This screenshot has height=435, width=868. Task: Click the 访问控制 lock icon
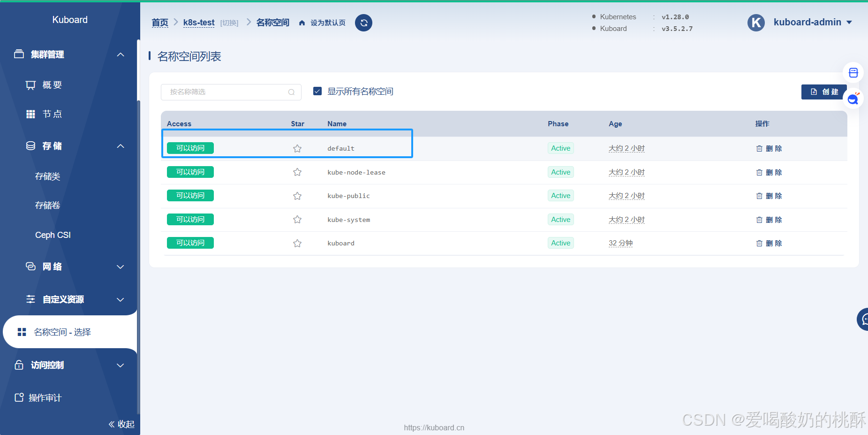pyautogui.click(x=19, y=365)
